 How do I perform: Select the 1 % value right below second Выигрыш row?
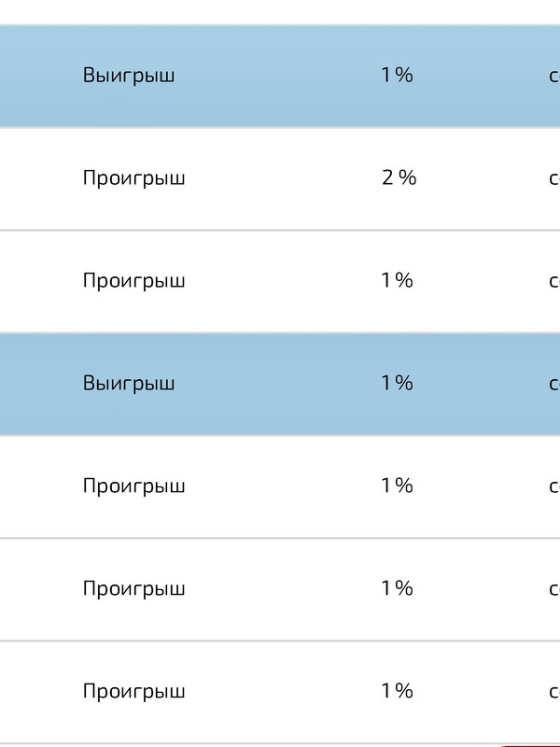click(398, 486)
